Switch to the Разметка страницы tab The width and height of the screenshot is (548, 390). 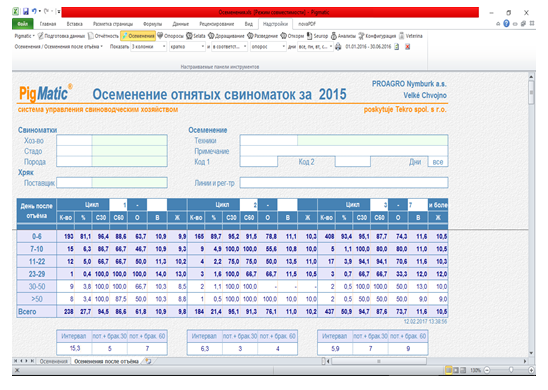coord(113,24)
